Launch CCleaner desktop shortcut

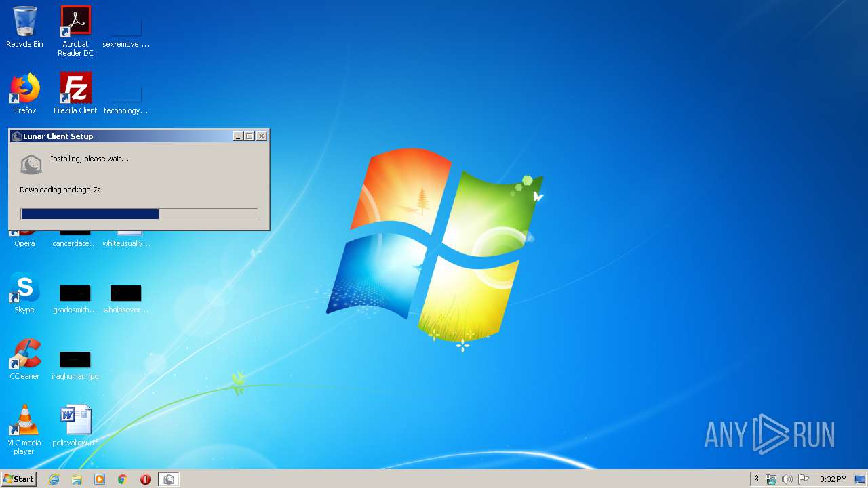24,359
